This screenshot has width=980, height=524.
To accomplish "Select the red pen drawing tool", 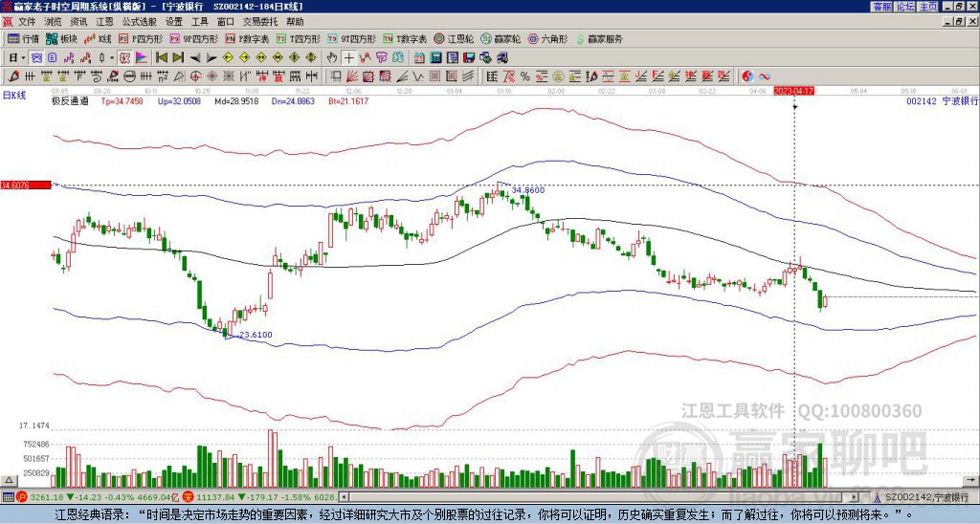I will click(x=13, y=76).
